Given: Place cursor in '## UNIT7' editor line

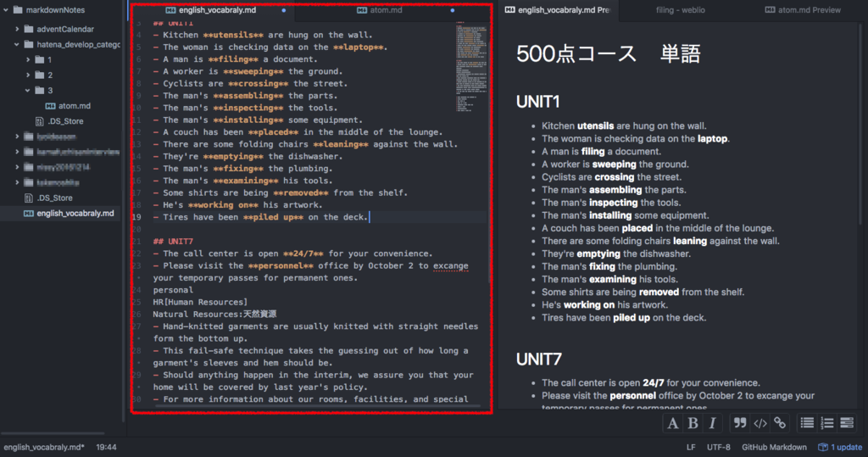Looking at the screenshot, I should point(173,242).
